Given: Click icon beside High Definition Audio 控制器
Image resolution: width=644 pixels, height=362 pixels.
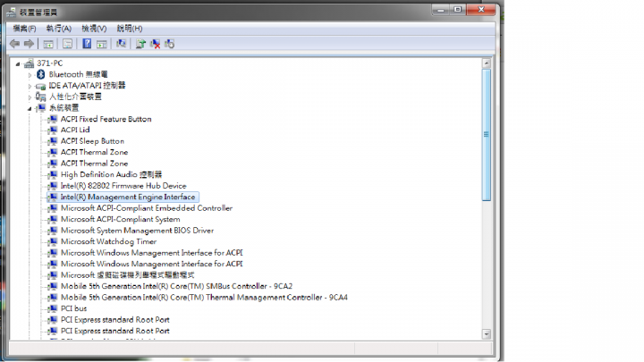Looking at the screenshot, I should coord(52,175).
